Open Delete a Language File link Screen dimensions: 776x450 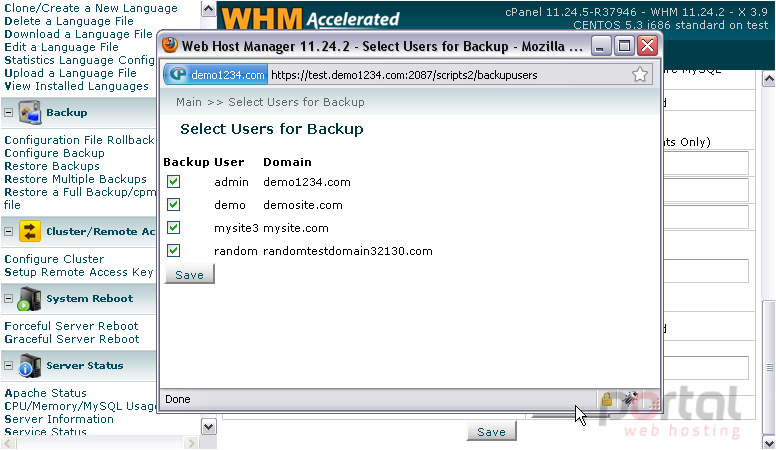coord(69,21)
